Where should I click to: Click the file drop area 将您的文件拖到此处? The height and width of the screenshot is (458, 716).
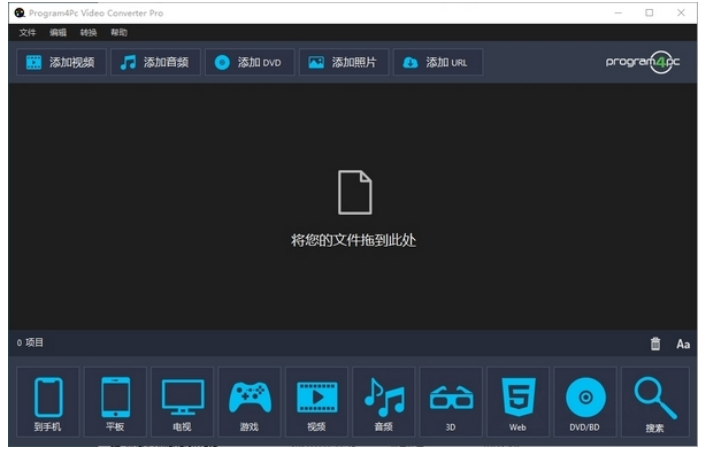pos(353,208)
